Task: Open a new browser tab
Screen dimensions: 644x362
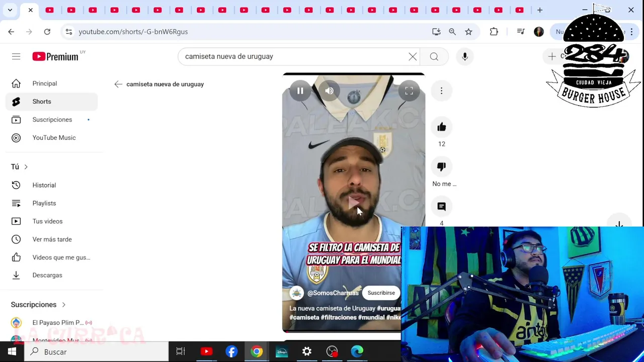Action: tap(539, 10)
